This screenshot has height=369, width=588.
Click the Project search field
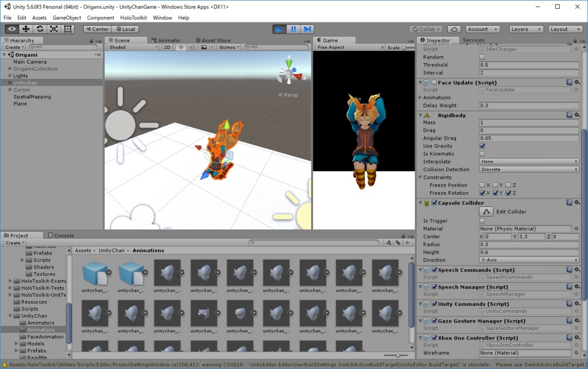[x=314, y=243]
